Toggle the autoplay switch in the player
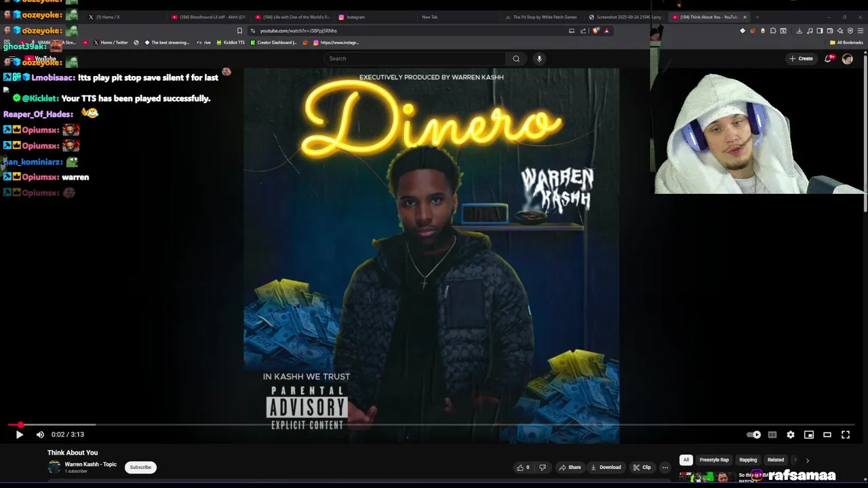The height and width of the screenshot is (488, 868). pos(754,434)
